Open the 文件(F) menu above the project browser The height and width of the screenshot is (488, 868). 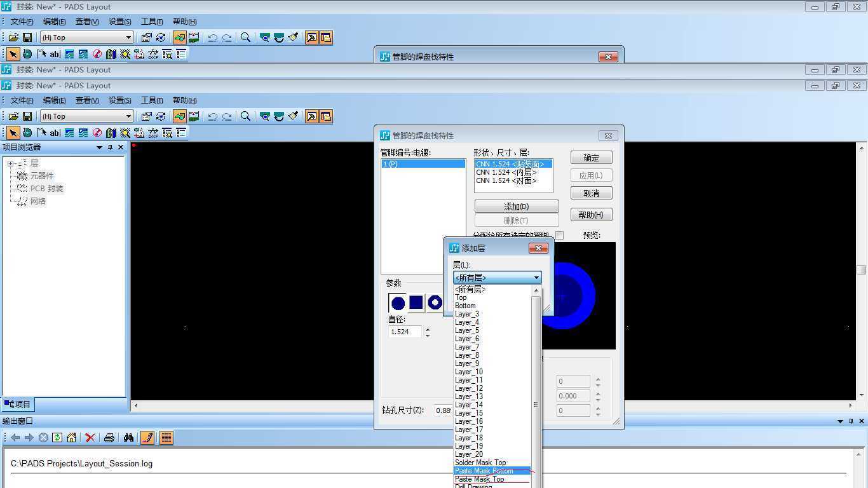(x=22, y=100)
